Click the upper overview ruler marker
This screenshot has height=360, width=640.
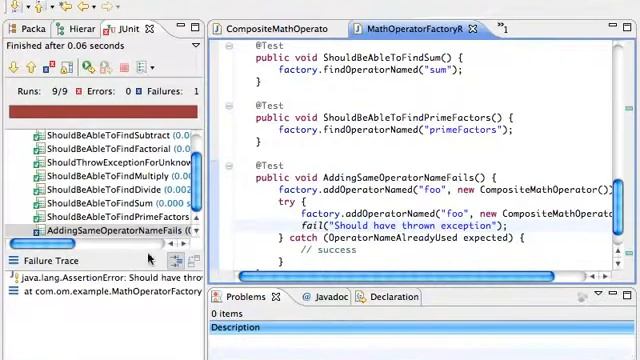click(x=629, y=108)
